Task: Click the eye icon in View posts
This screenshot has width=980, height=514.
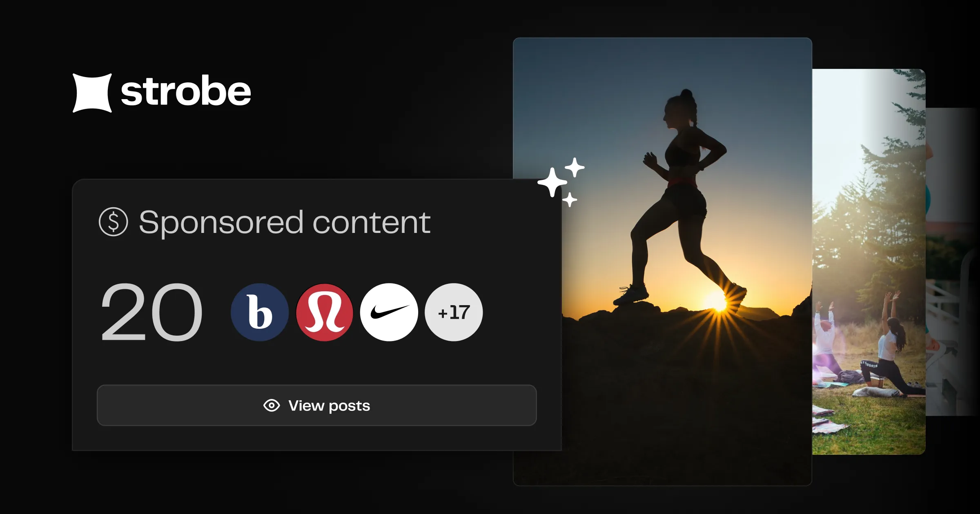Action: 272,405
